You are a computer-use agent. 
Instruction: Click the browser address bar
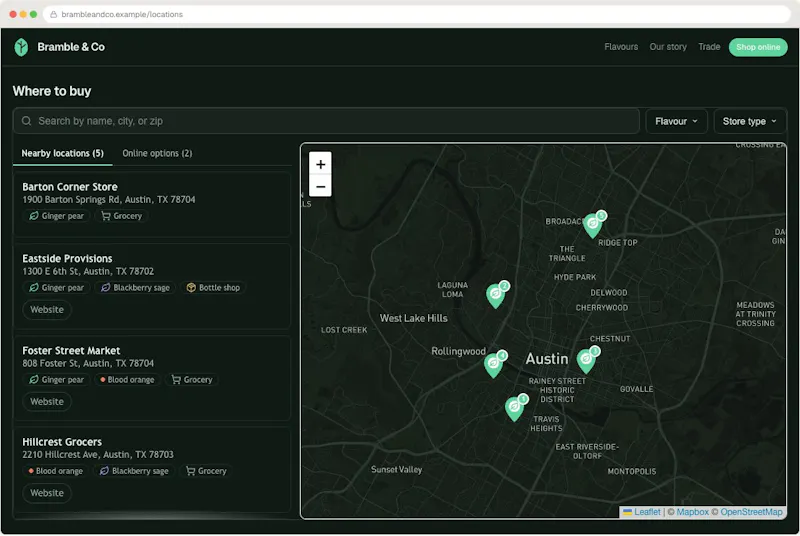pyautogui.click(x=417, y=14)
